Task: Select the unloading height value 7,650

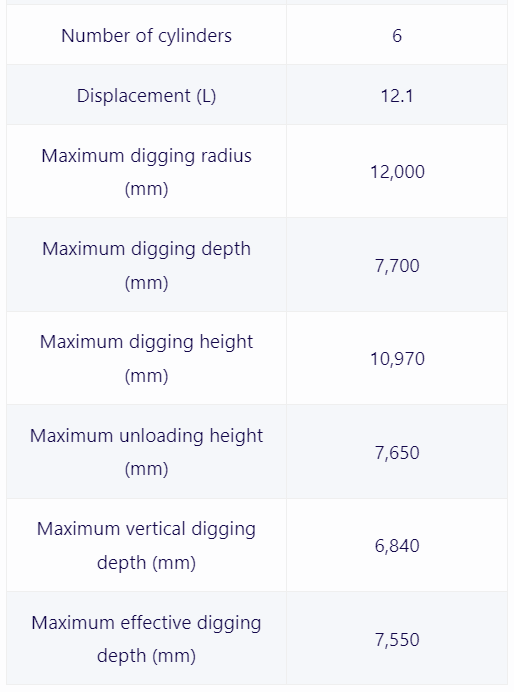Action: 397,453
